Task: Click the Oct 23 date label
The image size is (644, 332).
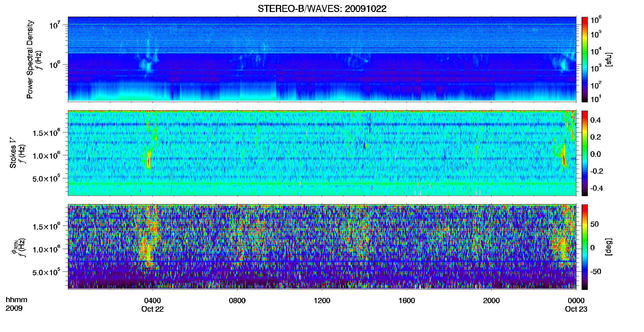Action: coord(576,309)
